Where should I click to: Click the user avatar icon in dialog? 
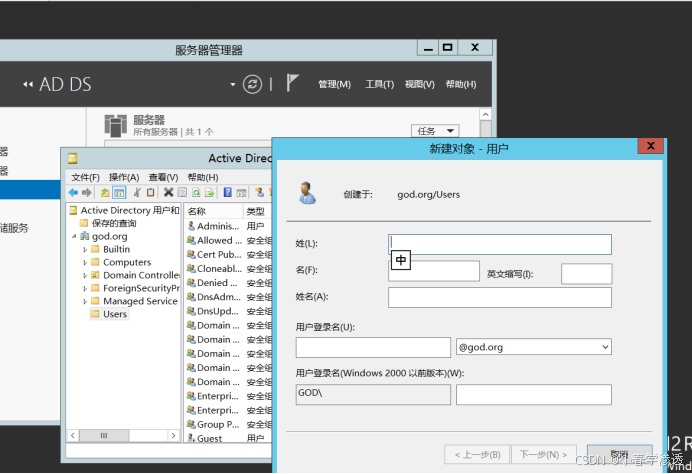pos(307,193)
